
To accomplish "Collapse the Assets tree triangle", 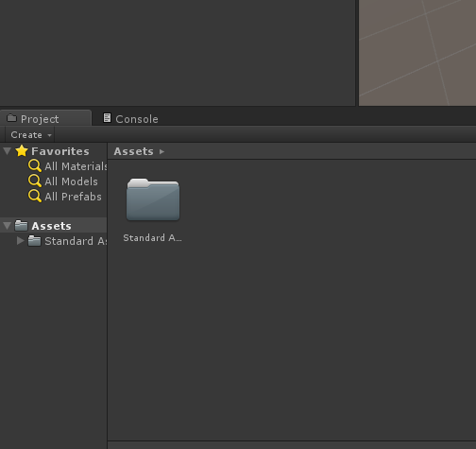I will coord(8,226).
